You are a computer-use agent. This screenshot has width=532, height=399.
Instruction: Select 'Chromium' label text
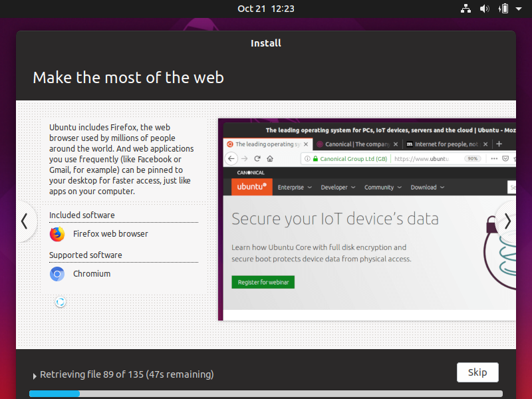click(x=92, y=274)
